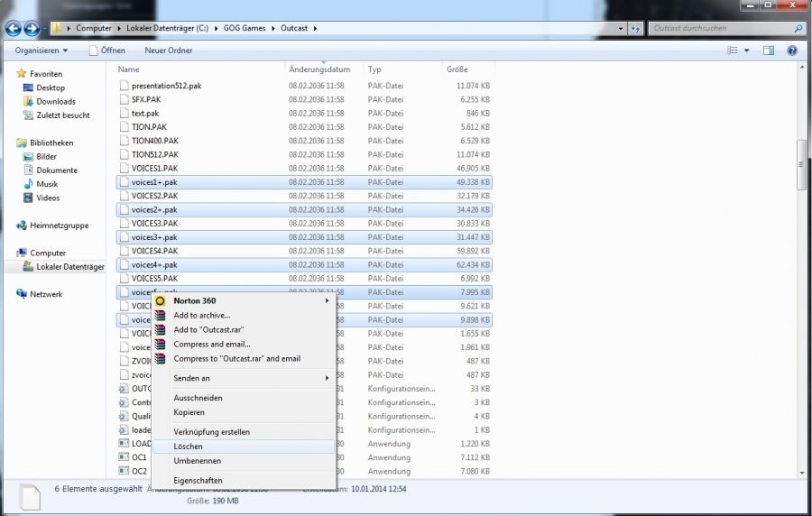Click the Öffnen toolbar button

click(x=107, y=51)
